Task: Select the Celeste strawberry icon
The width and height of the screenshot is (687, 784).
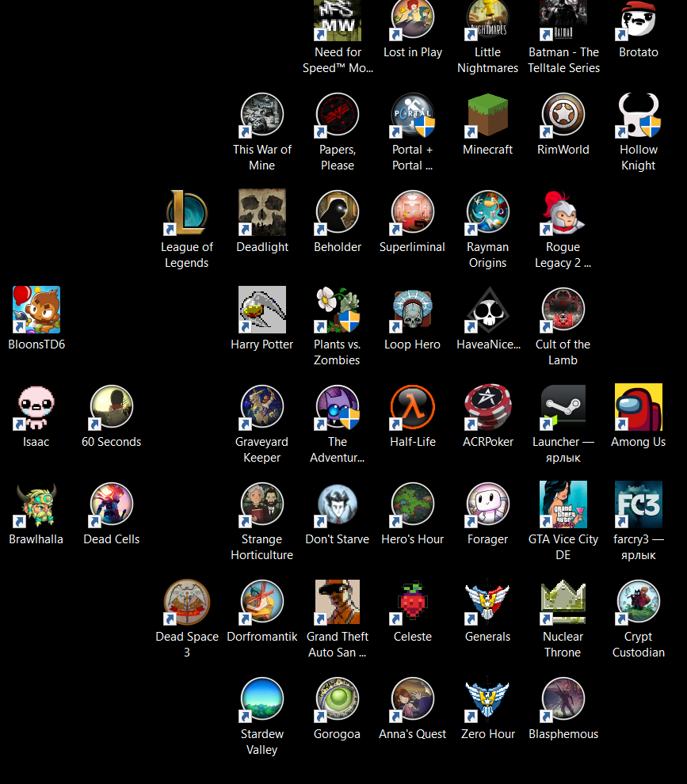Action: click(x=412, y=603)
